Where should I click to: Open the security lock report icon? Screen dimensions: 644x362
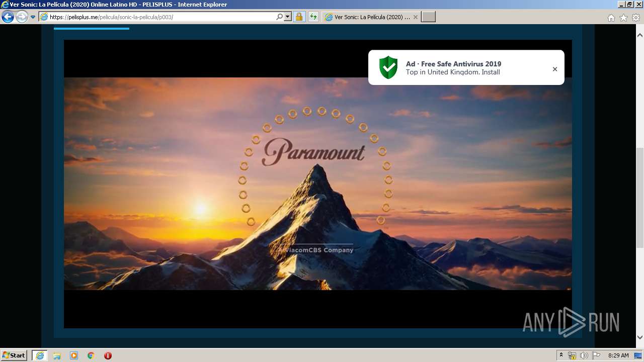pyautogui.click(x=299, y=17)
